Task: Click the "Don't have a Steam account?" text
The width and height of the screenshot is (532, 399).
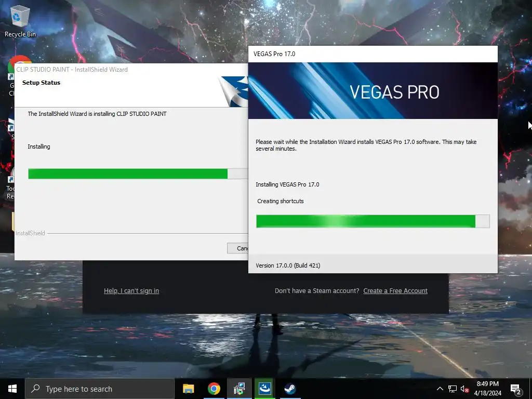Action: [317, 291]
